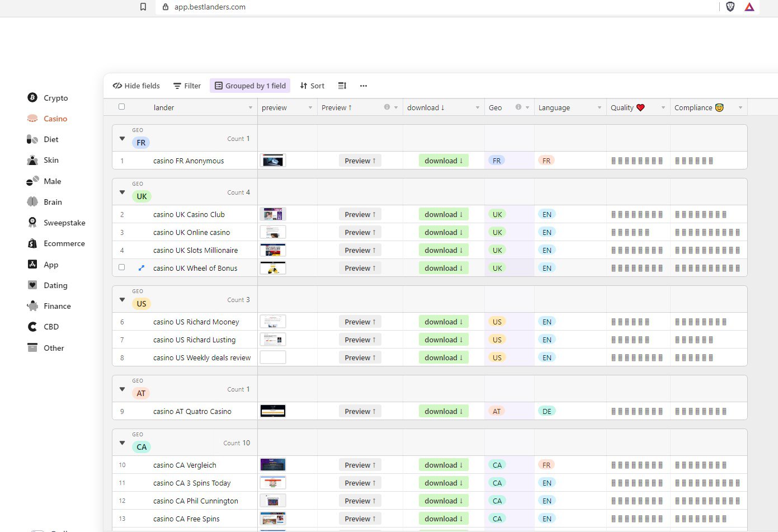Open the Language column dropdown arrow

(x=600, y=107)
